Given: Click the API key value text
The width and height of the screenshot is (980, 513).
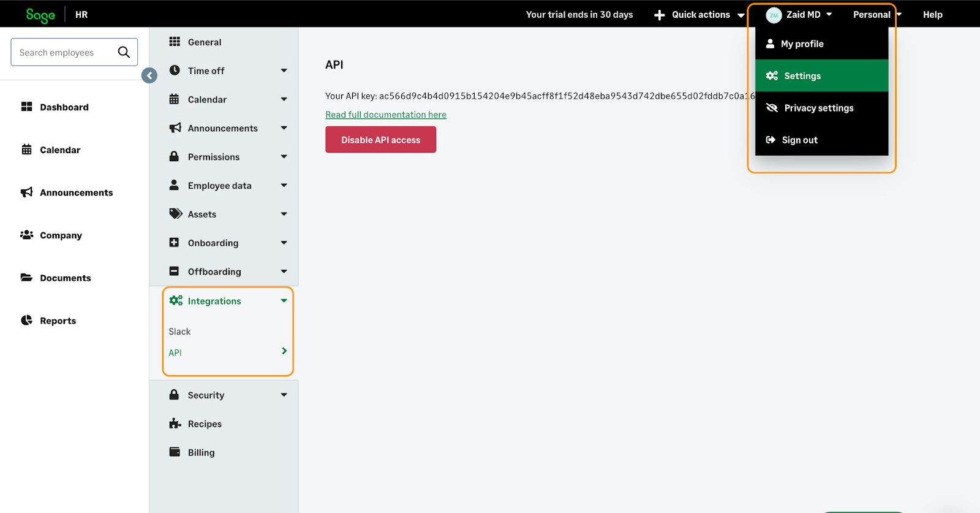Looking at the screenshot, I should tap(567, 96).
